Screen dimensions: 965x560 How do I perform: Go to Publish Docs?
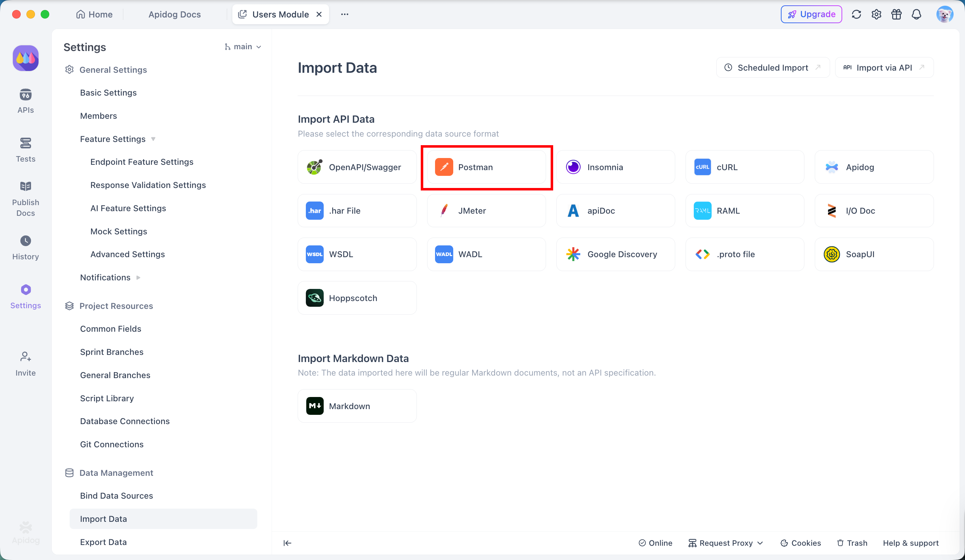(x=26, y=199)
